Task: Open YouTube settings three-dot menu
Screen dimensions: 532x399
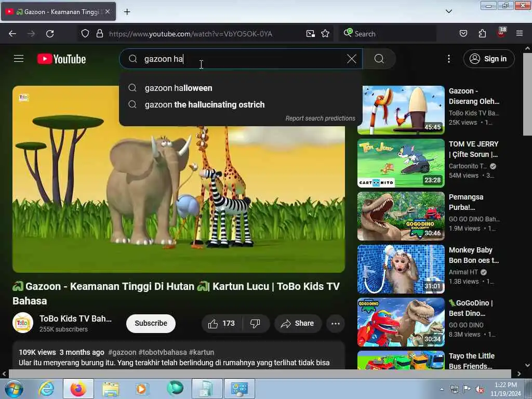Action: pyautogui.click(x=448, y=59)
